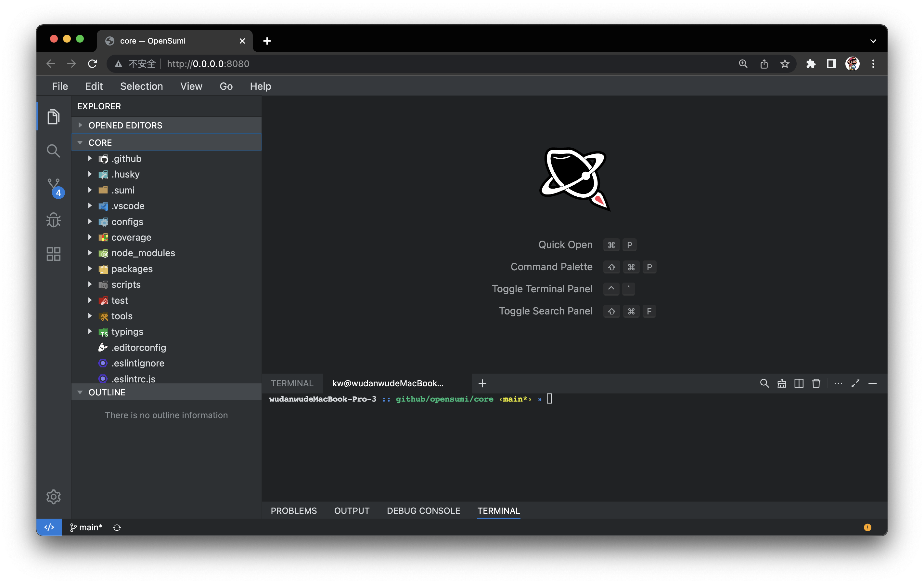Screen dimensions: 924x584
Task: Click the settings gear in activity bar
Action: tap(53, 497)
